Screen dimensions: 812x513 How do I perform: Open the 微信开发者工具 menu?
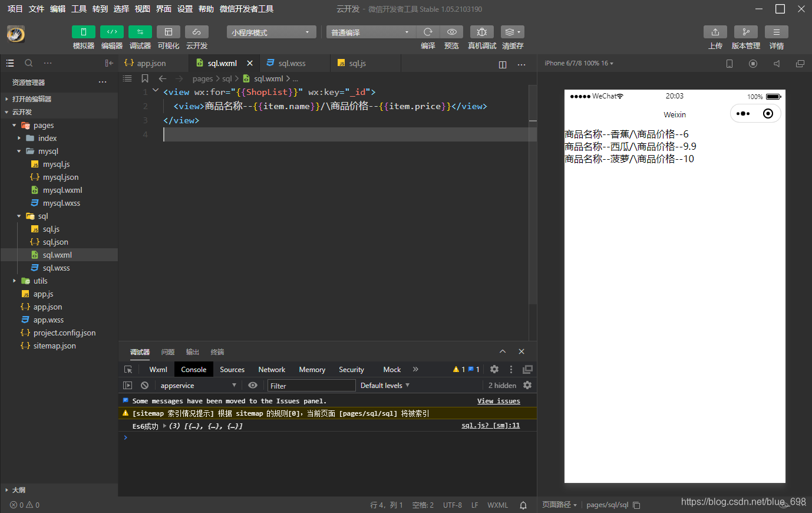(246, 9)
